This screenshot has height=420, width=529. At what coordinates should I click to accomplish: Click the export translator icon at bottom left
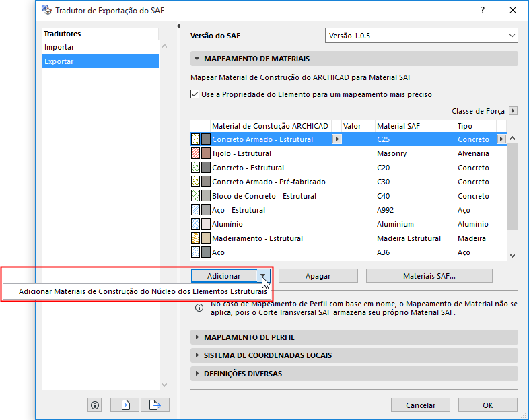click(x=155, y=405)
